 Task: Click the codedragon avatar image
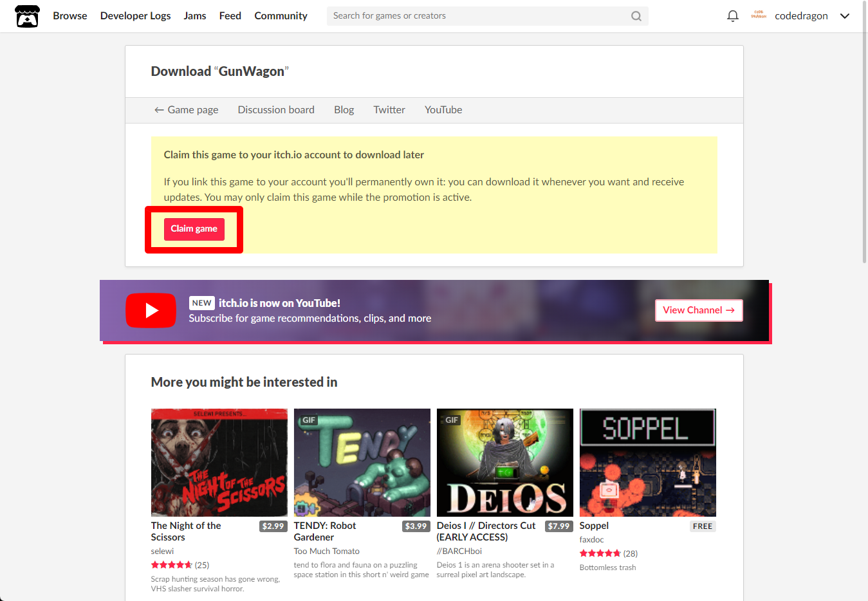[759, 15]
